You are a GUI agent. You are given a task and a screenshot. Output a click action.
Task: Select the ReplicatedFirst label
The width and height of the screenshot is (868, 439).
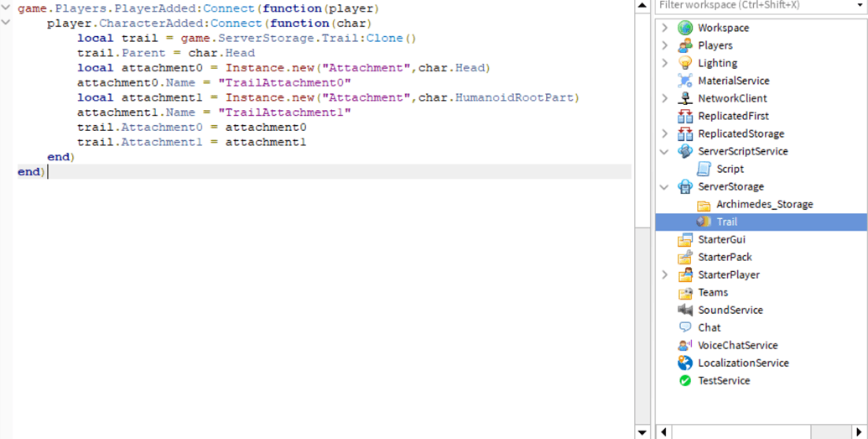[x=733, y=116]
